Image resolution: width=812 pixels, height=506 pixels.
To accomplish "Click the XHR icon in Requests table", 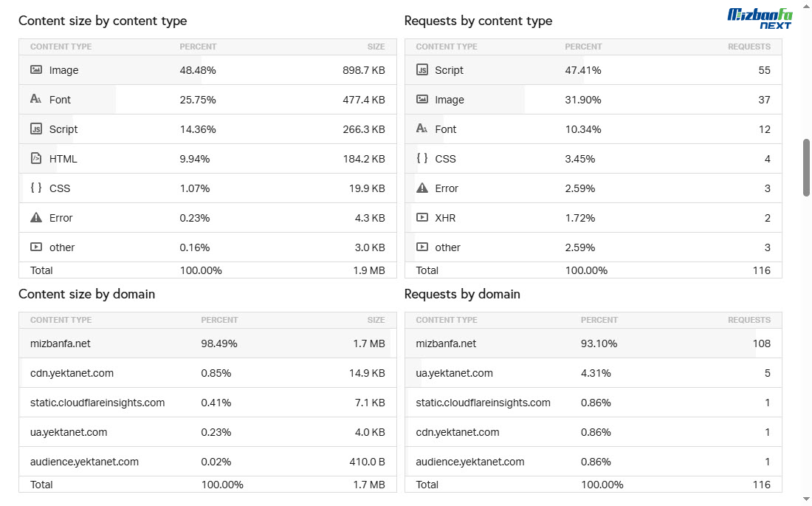I will pyautogui.click(x=422, y=217).
